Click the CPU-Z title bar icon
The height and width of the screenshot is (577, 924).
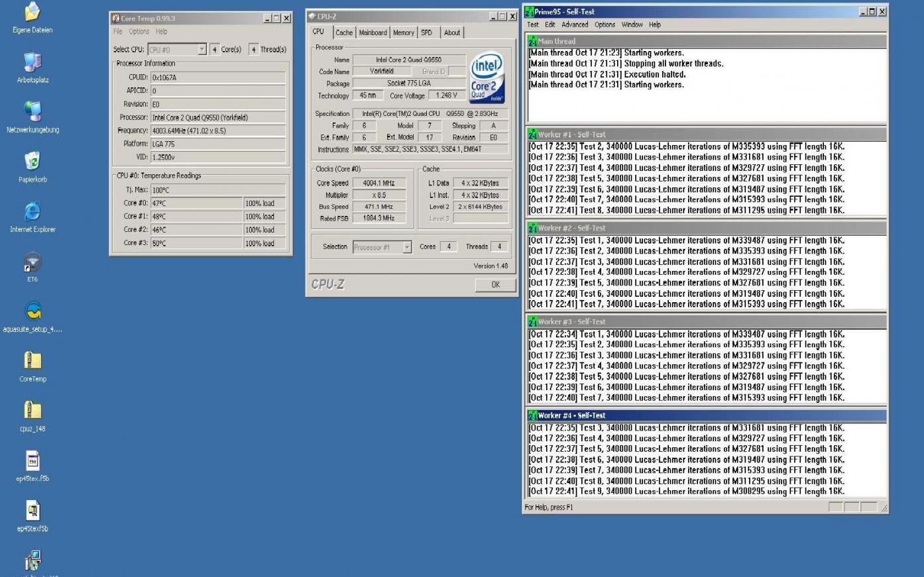pyautogui.click(x=312, y=17)
